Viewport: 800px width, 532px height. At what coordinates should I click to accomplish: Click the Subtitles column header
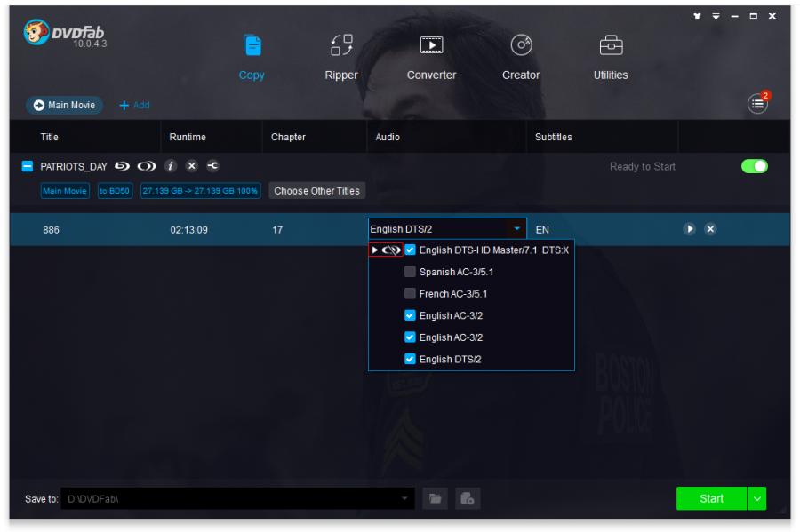click(x=554, y=137)
